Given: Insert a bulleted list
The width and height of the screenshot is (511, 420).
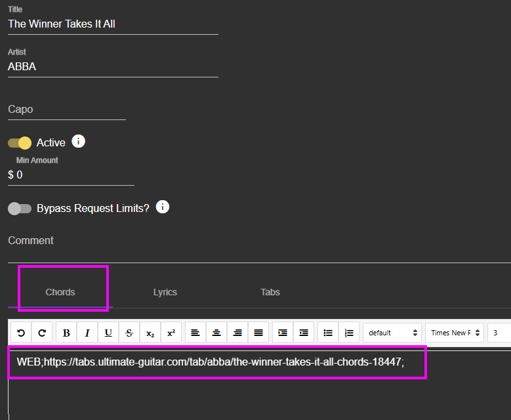Looking at the screenshot, I should coord(328,333).
